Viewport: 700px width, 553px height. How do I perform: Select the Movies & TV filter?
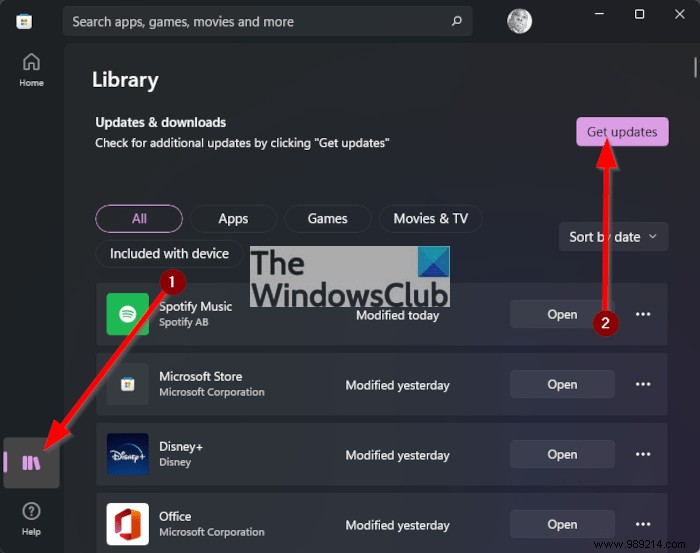click(x=430, y=219)
